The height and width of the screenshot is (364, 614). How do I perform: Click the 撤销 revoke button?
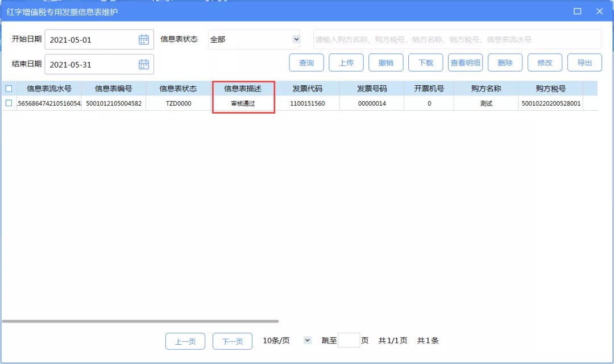385,63
